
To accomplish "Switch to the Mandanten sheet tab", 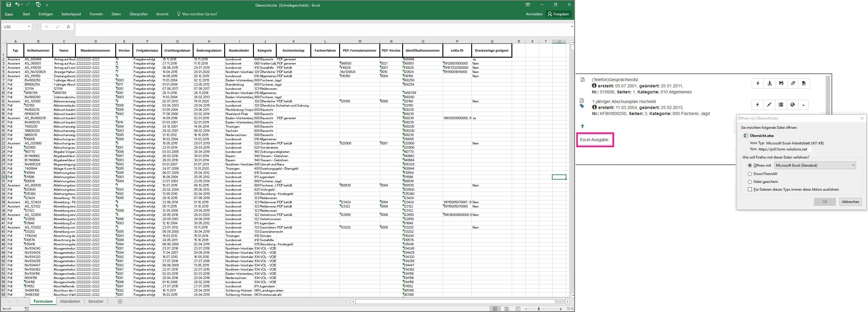I will (x=70, y=301).
